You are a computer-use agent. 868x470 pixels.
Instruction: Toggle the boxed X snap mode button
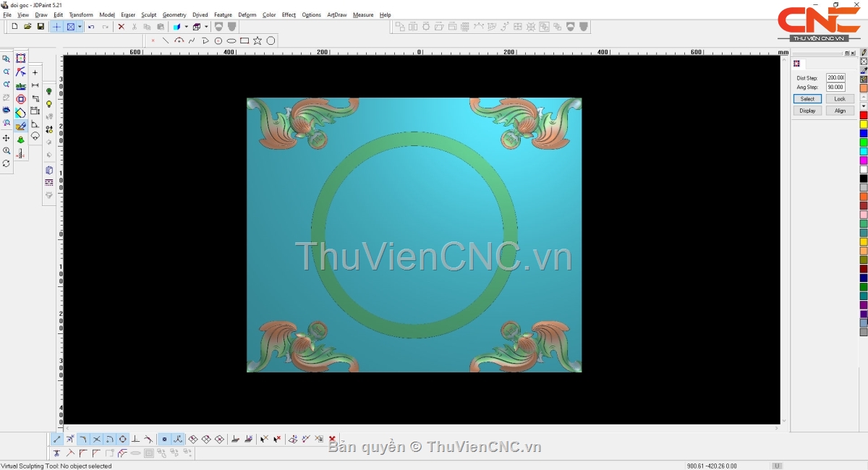(x=71, y=27)
